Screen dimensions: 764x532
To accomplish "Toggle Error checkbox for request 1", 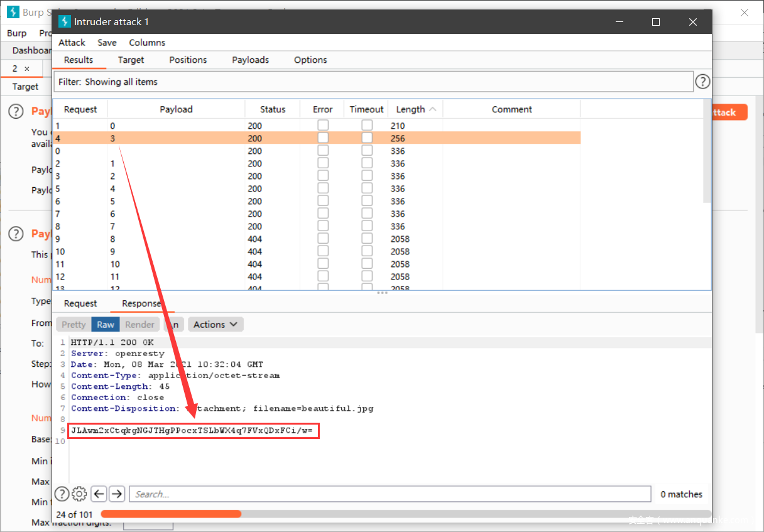I will pyautogui.click(x=323, y=126).
